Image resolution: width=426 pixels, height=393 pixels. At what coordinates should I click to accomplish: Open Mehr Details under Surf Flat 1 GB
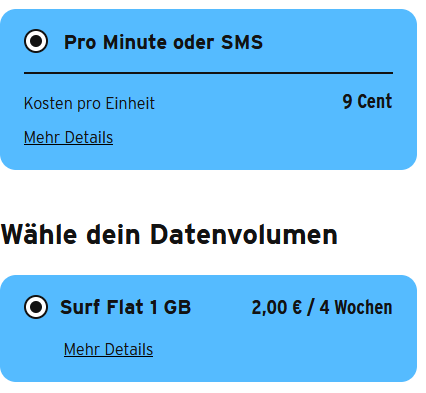(108, 349)
